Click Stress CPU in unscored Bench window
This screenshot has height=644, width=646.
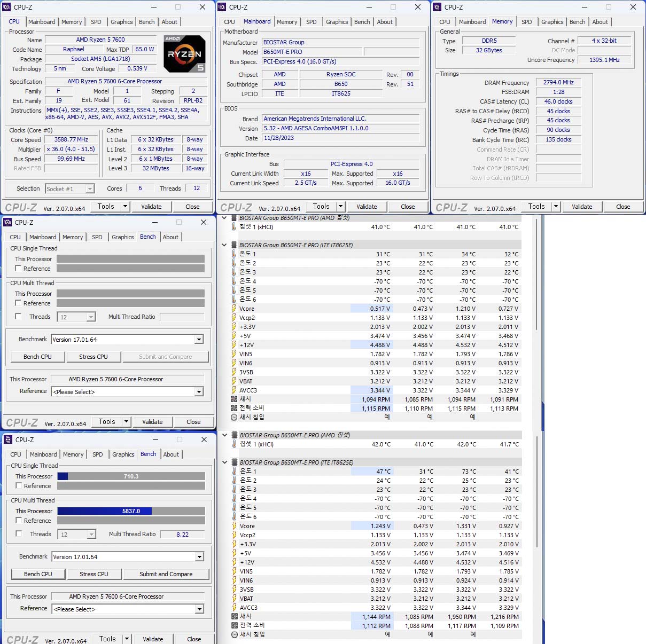(x=94, y=357)
